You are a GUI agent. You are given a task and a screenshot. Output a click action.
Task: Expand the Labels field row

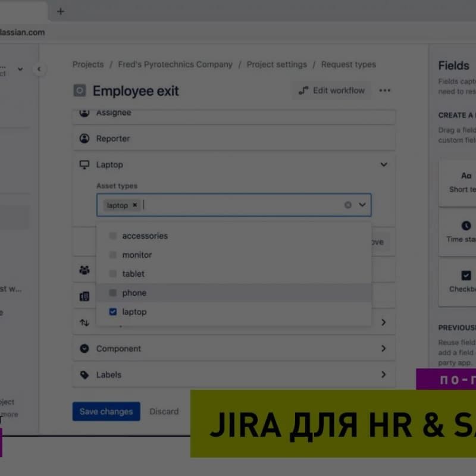pyautogui.click(x=384, y=375)
